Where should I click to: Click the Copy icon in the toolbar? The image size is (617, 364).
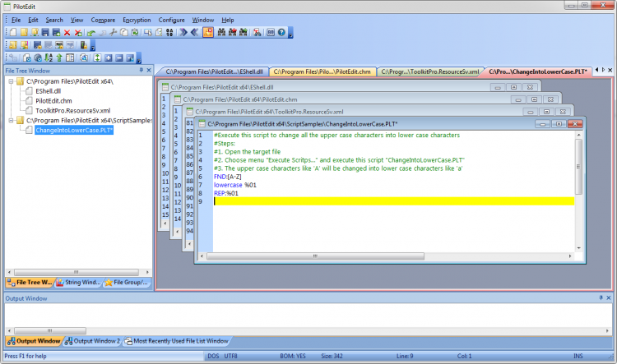(124, 32)
